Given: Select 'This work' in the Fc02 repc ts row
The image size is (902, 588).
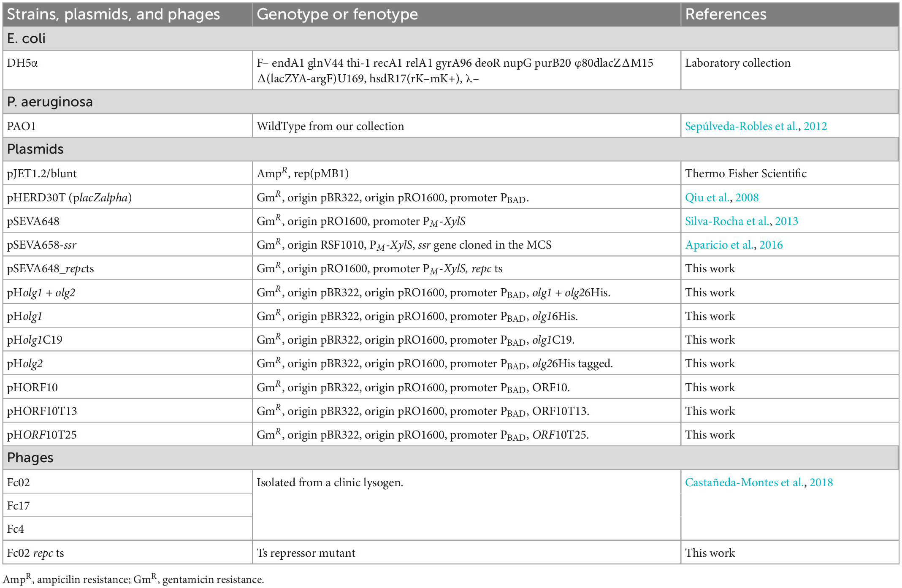Looking at the screenshot, I should click(x=710, y=553).
